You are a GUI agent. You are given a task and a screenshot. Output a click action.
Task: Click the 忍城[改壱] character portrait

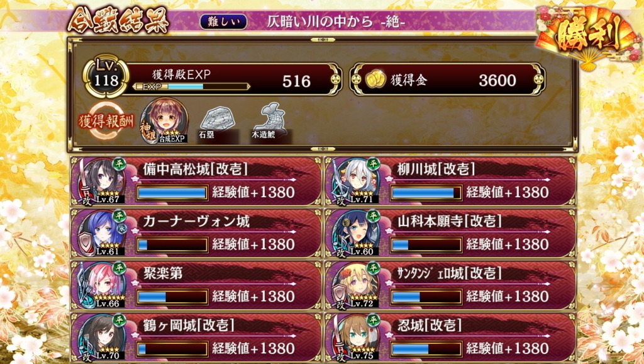coord(354,338)
